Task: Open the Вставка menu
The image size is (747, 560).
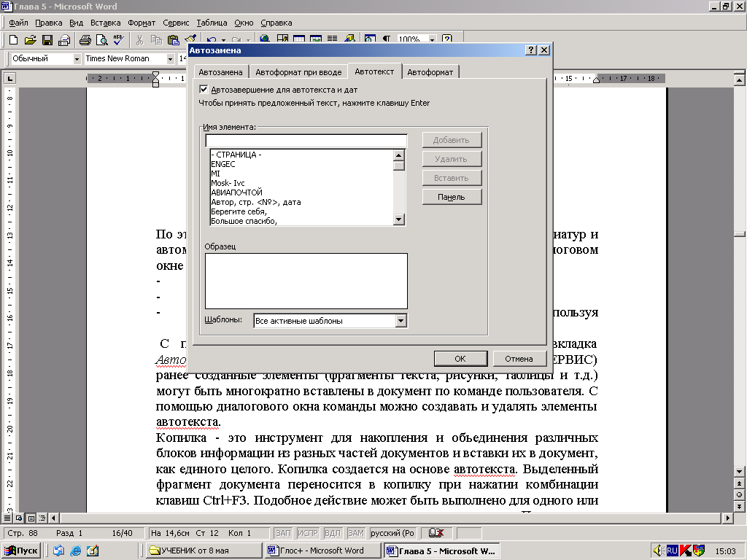Action: pos(105,23)
